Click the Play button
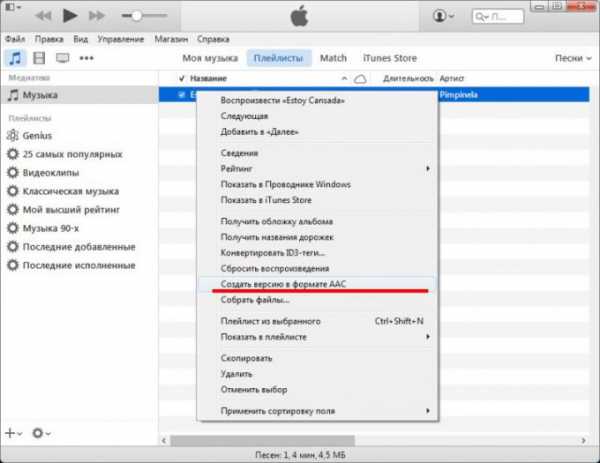Image resolution: width=600 pixels, height=463 pixels. [x=70, y=16]
